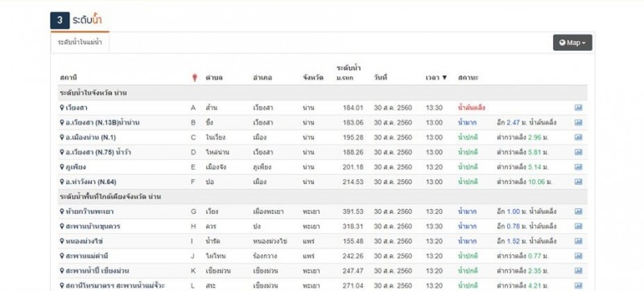Click text ต่ำกว่าตลิ่ง 0.77 ม.
The image size is (644, 291).
[x=522, y=256]
